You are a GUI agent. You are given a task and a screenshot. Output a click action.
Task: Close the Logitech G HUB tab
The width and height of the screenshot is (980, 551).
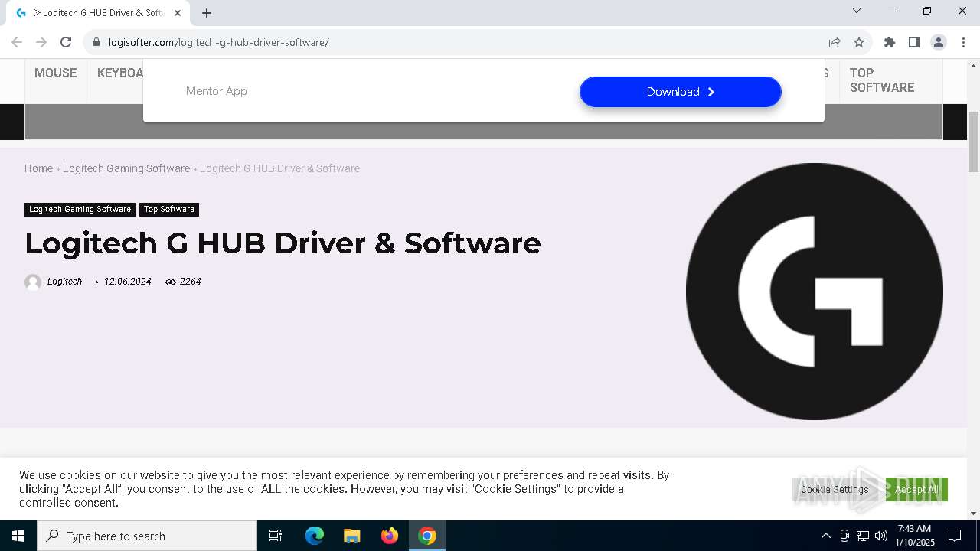point(178,12)
